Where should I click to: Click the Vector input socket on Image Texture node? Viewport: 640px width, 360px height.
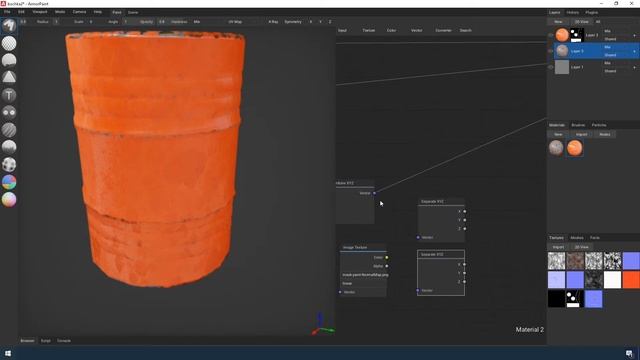point(340,292)
